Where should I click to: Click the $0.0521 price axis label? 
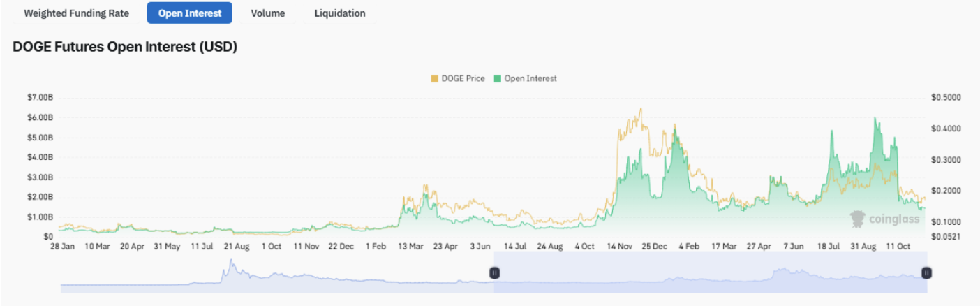(945, 237)
